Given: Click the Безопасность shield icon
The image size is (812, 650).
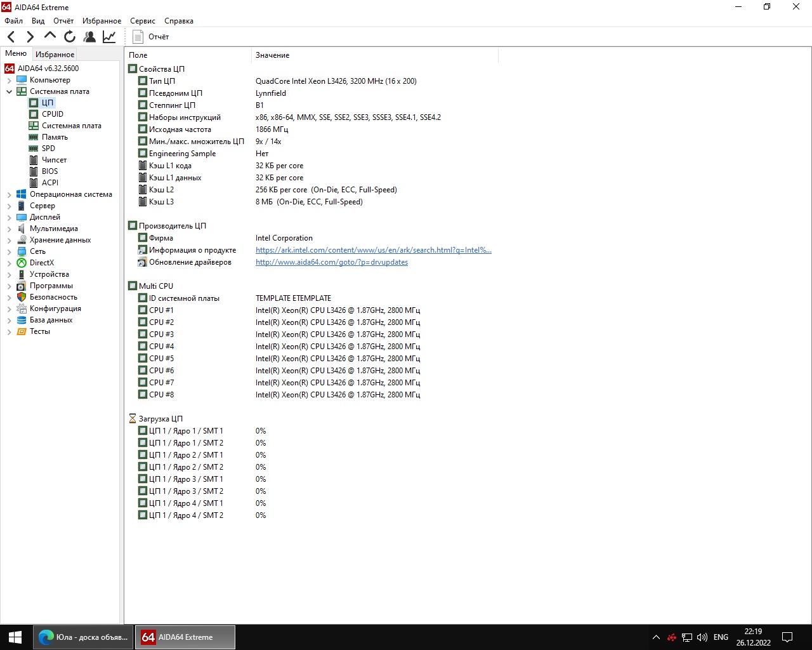Looking at the screenshot, I should pos(22,297).
